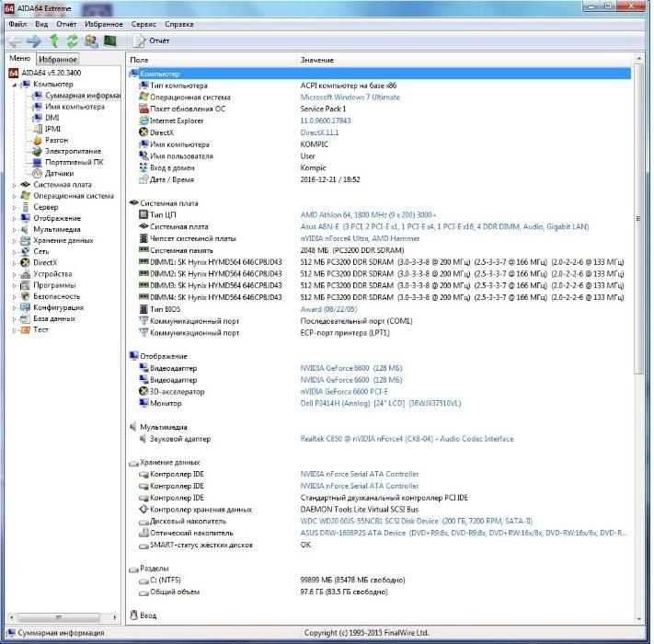Click the Тип ЦП processor icon
The height and width of the screenshot is (644, 654).
[143, 214]
